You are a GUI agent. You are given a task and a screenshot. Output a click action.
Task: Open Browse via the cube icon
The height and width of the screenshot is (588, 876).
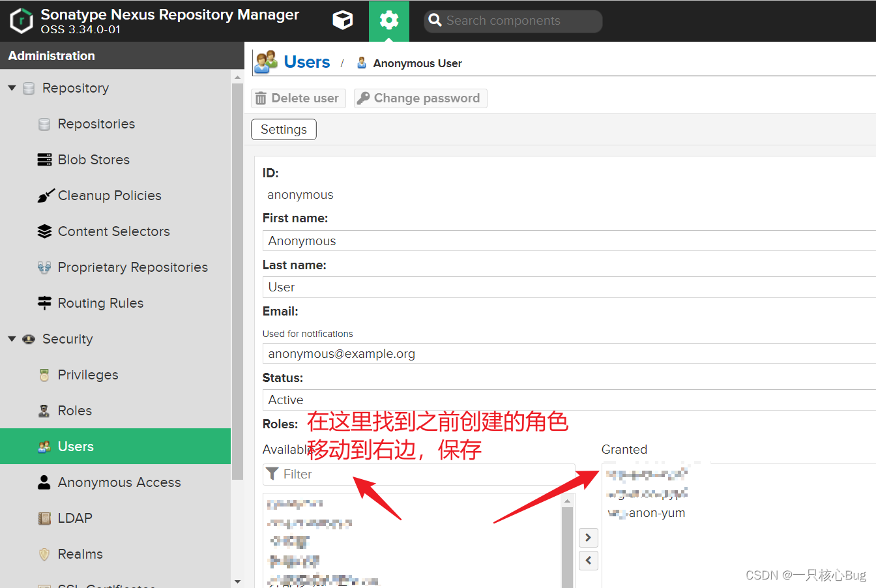tap(343, 21)
